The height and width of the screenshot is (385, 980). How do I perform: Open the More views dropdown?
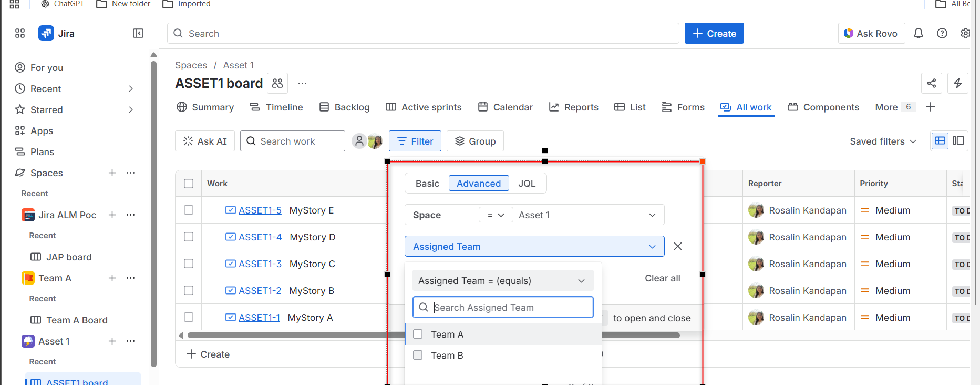(x=895, y=107)
